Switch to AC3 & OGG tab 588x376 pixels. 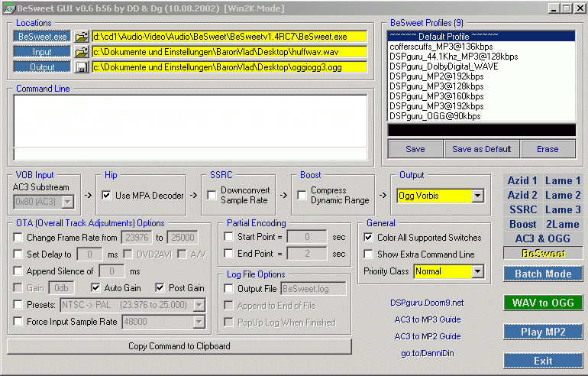tap(543, 238)
